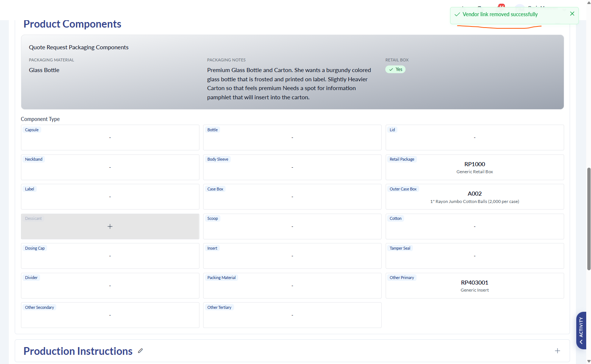Select the Scoop component card
This screenshot has height=364, width=591.
coord(292,226)
